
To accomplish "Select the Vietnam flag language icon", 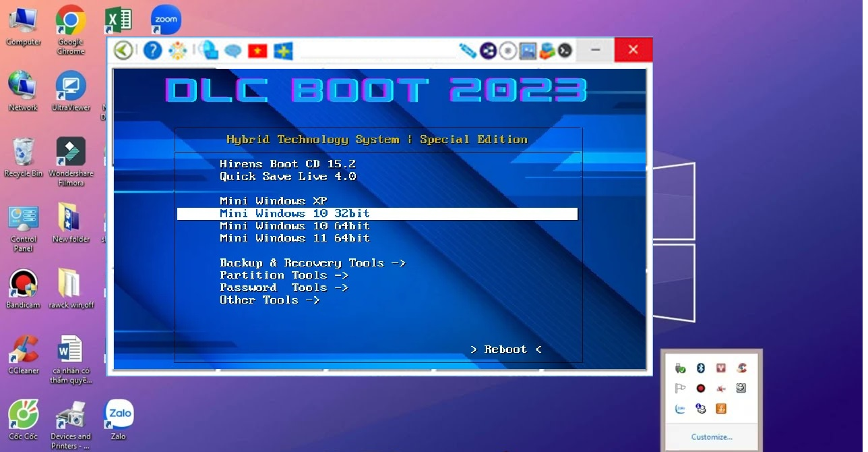I will pyautogui.click(x=257, y=51).
